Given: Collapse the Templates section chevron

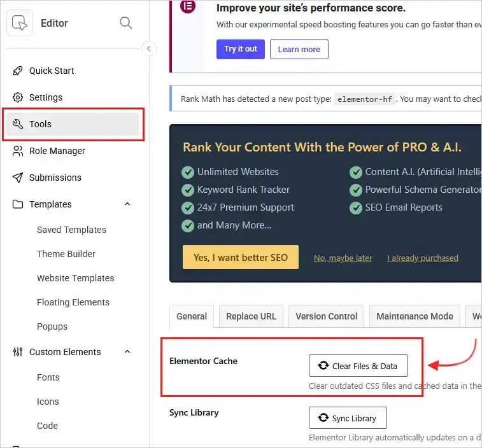Looking at the screenshot, I should click(127, 204).
